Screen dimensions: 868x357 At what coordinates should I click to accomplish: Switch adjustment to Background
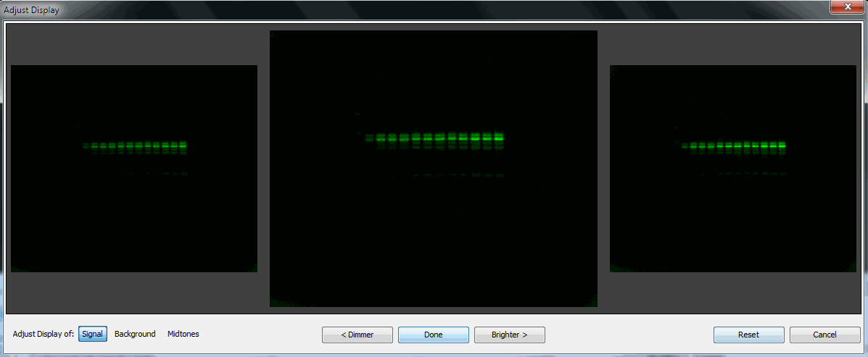135,334
